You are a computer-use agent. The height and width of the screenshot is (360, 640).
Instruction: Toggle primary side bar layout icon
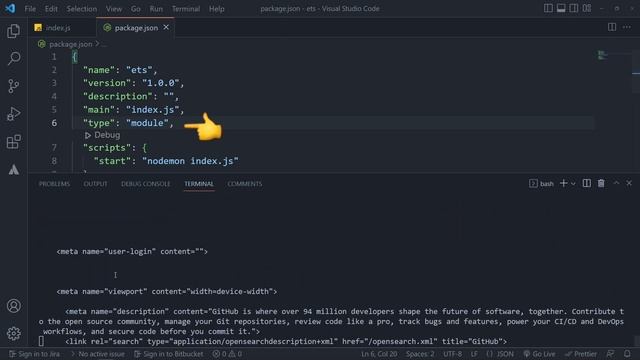[548, 8]
